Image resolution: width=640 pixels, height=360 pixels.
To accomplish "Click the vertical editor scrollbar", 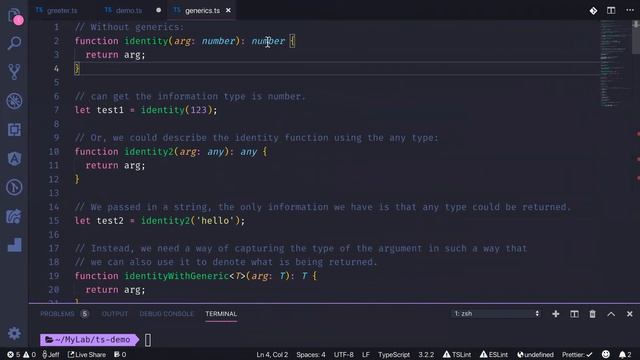I will tap(636, 38).
